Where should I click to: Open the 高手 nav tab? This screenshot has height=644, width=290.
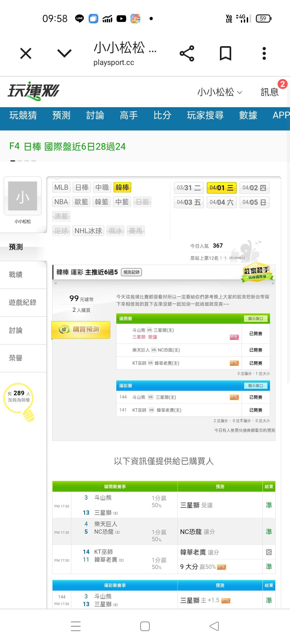point(129,115)
